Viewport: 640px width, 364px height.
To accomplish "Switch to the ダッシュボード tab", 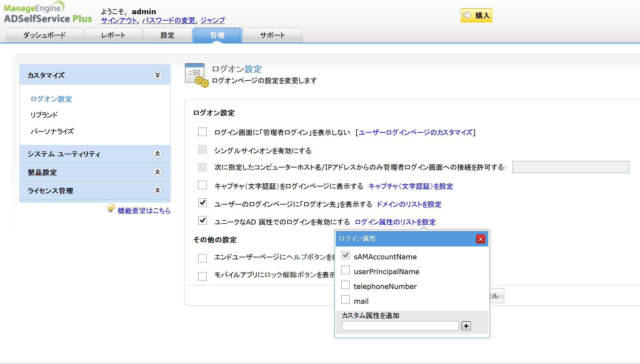I will (x=44, y=35).
